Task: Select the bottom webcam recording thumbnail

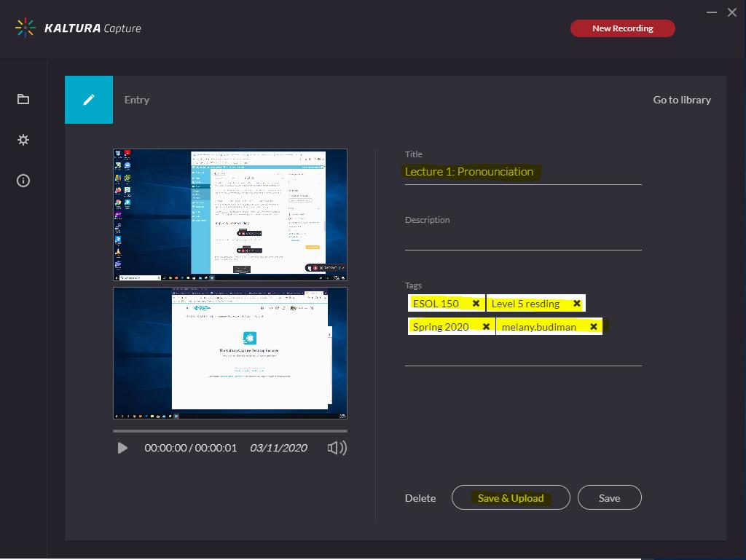Action: (x=229, y=353)
